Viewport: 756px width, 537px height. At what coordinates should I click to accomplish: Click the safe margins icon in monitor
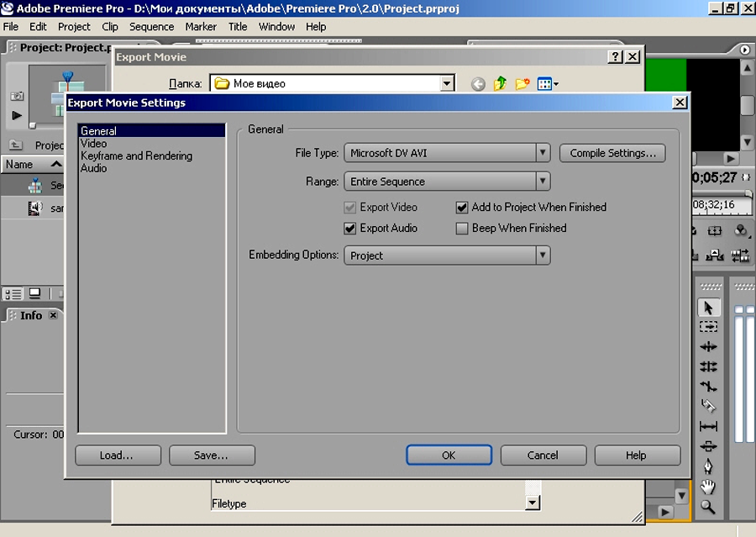click(714, 230)
